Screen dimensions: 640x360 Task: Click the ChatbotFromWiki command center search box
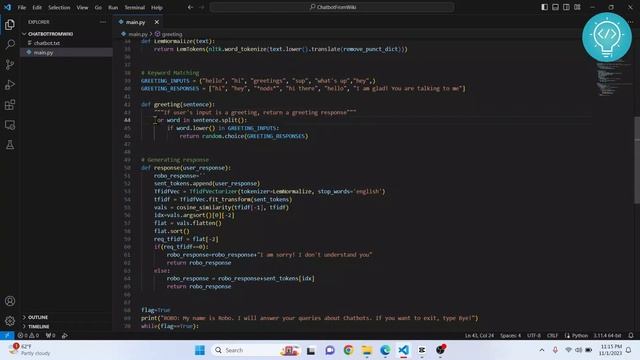tap(332, 7)
